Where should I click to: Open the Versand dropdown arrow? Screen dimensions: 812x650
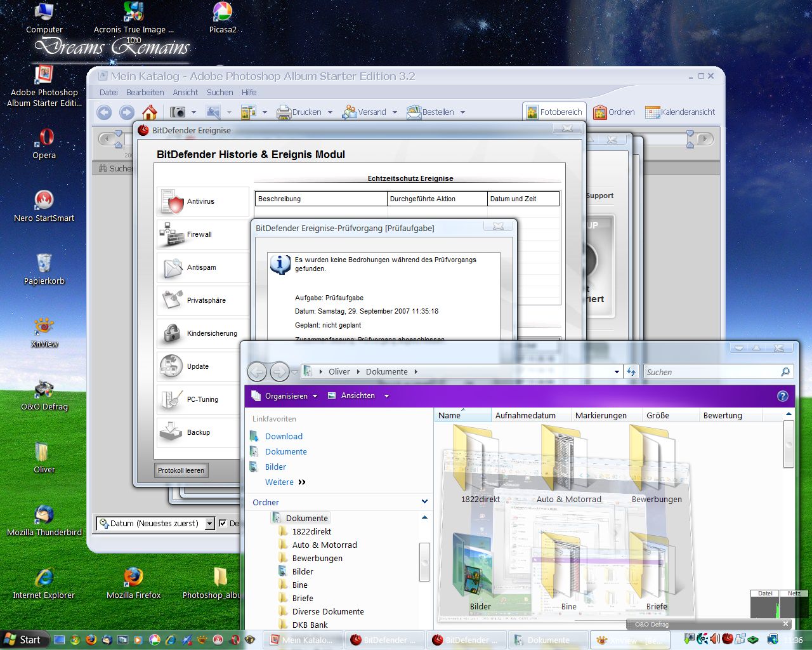click(x=395, y=112)
